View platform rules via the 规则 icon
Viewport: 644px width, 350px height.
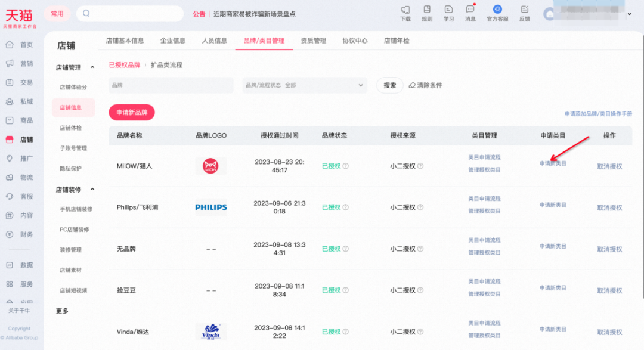[427, 13]
